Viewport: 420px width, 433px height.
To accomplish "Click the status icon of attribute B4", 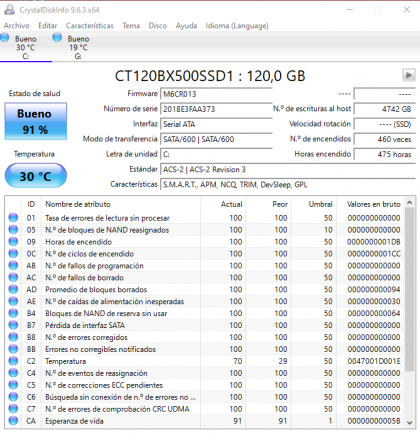I will [x=13, y=313].
